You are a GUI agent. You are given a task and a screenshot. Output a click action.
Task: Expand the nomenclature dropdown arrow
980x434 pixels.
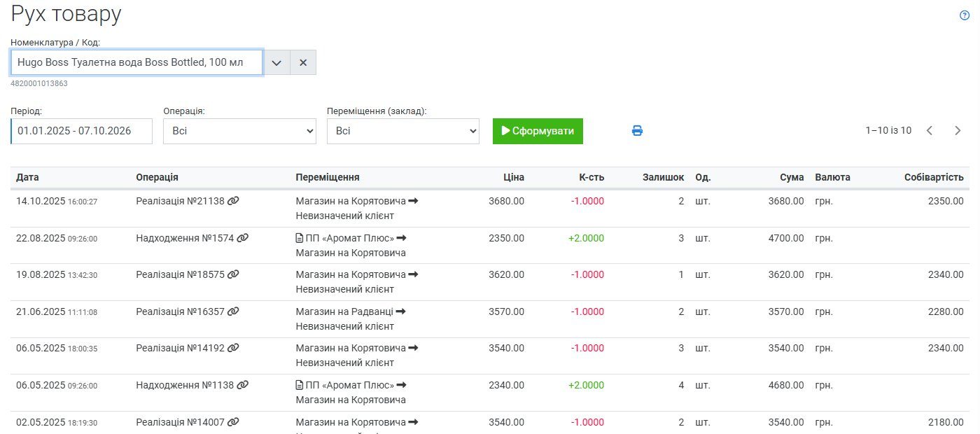click(x=276, y=62)
